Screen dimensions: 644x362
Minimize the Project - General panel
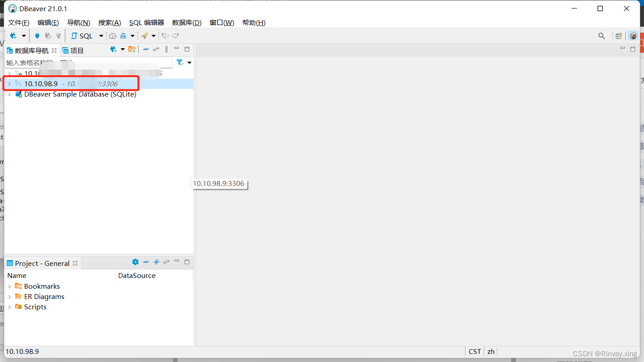pyautogui.click(x=177, y=261)
